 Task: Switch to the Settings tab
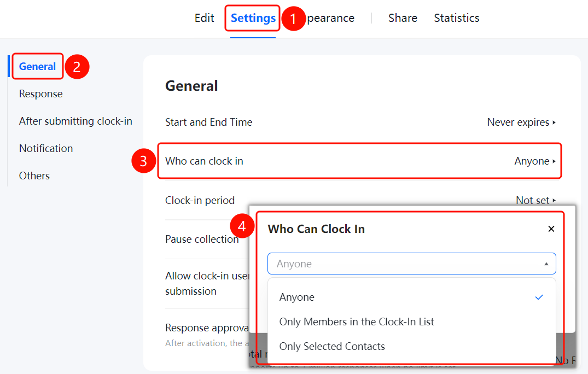tap(253, 18)
